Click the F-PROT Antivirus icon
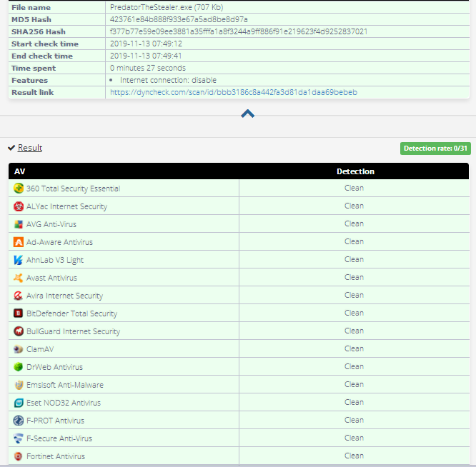This screenshot has height=467, width=476. pyautogui.click(x=19, y=421)
